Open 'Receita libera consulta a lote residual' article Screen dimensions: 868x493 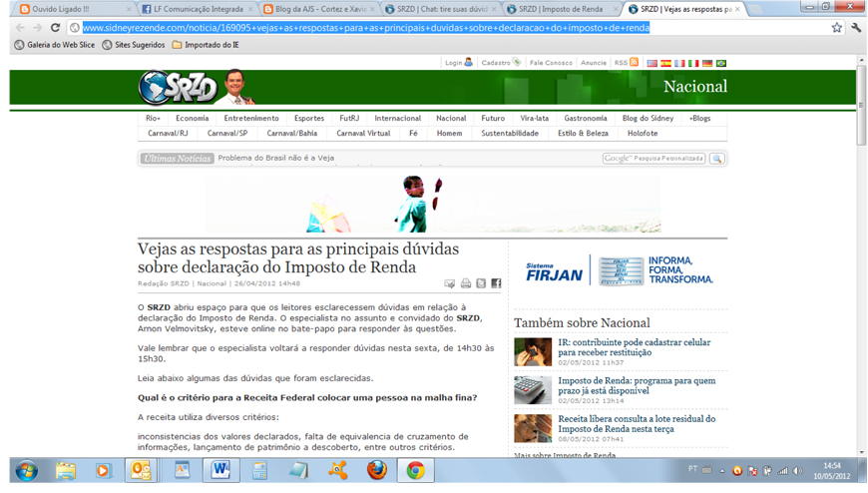click(x=637, y=424)
